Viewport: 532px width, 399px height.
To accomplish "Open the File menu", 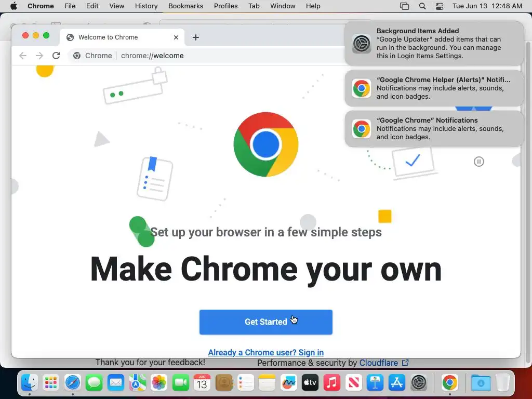I will 70,6.
